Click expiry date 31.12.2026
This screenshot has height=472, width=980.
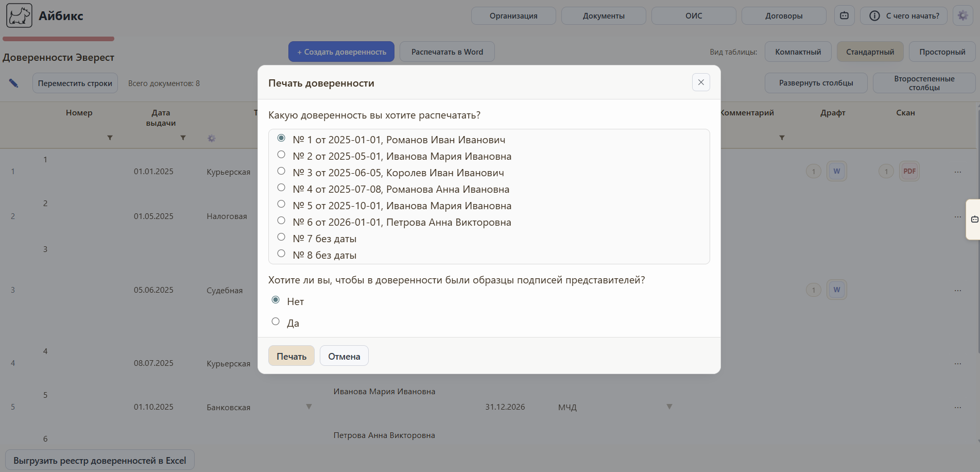(x=505, y=407)
